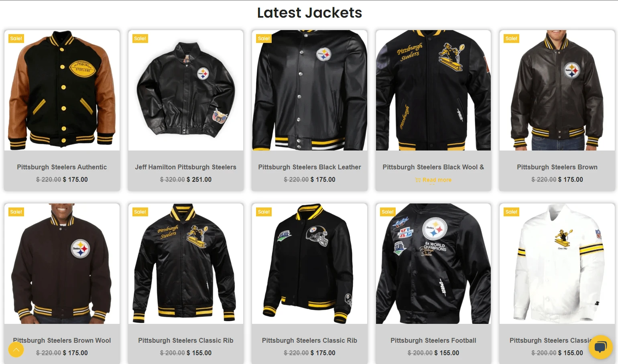
Task: Select the black and tan varsity jacket image
Action: [62, 90]
